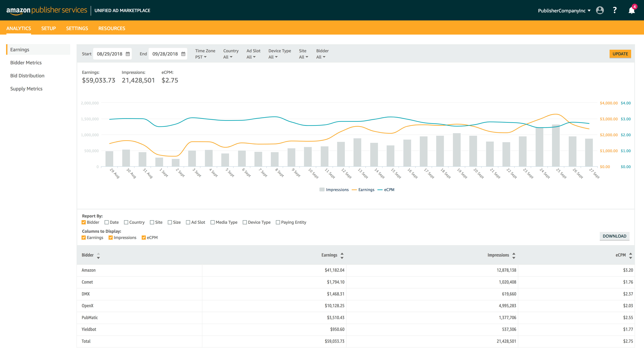Image resolution: width=644 pixels, height=350 pixels.
Task: Open the notifications bell icon
Action: click(631, 10)
